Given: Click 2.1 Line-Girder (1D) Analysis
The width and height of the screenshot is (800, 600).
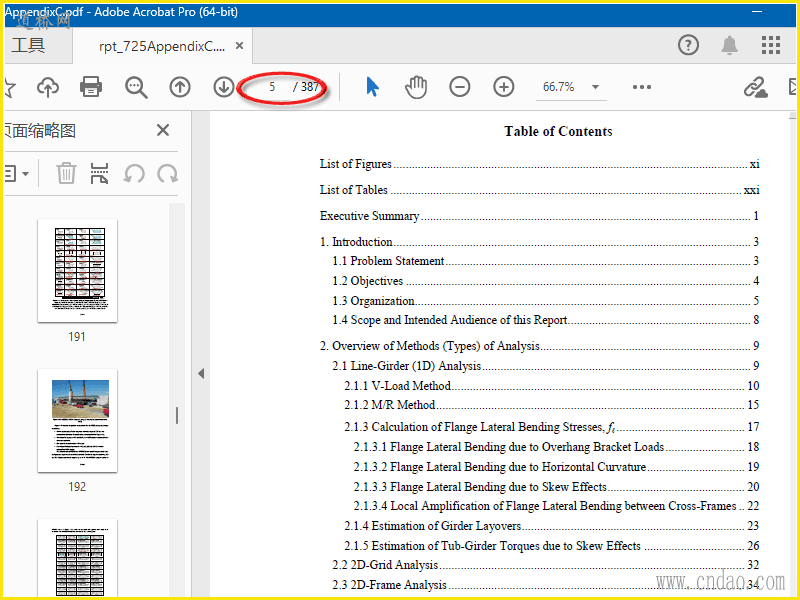Looking at the screenshot, I should click(x=545, y=366).
